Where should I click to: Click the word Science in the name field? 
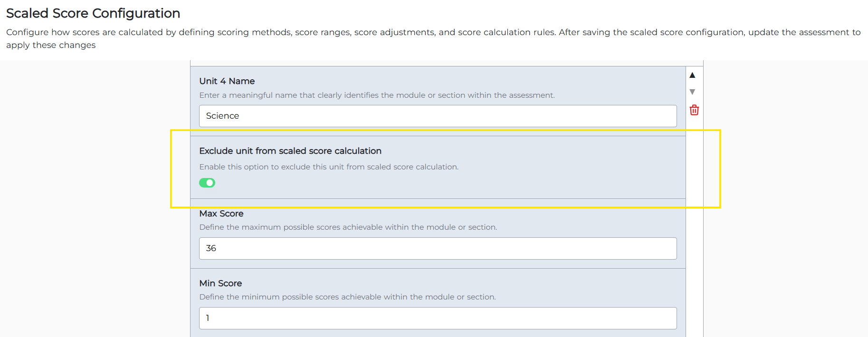222,116
